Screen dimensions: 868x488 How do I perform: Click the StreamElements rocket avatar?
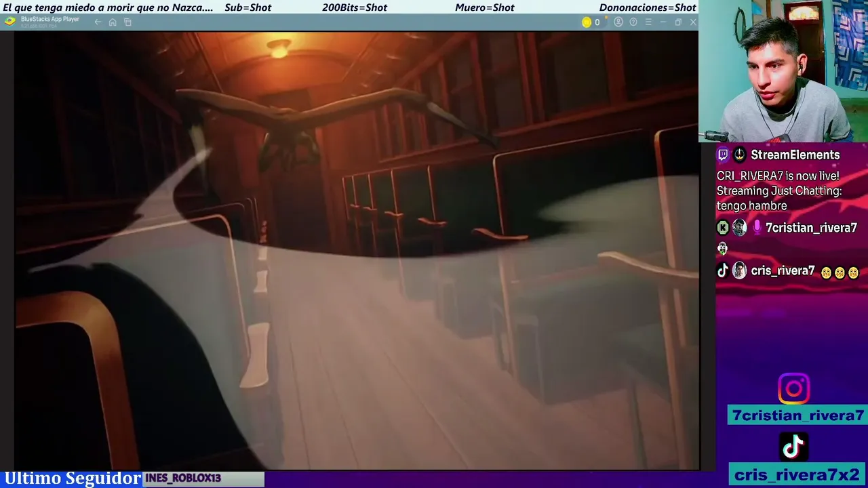coord(739,155)
